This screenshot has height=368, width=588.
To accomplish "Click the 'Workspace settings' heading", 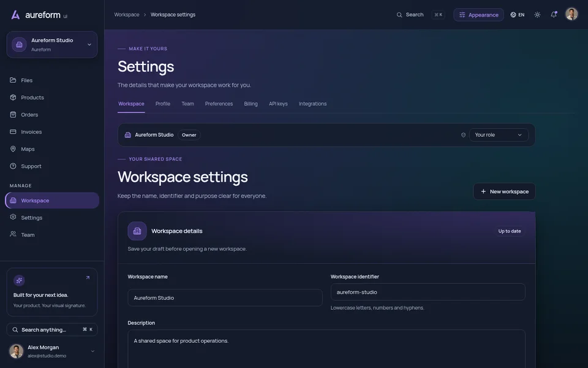I will click(x=183, y=177).
